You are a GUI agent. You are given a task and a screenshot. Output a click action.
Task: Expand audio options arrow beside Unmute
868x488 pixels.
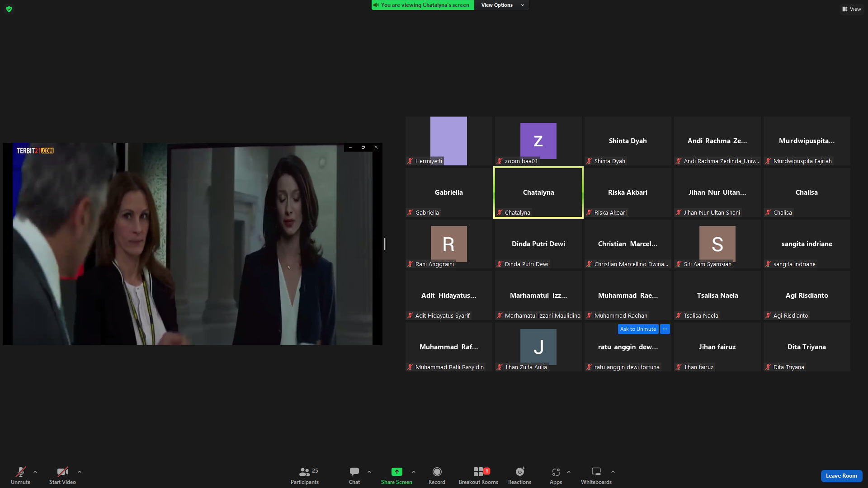[x=35, y=472]
